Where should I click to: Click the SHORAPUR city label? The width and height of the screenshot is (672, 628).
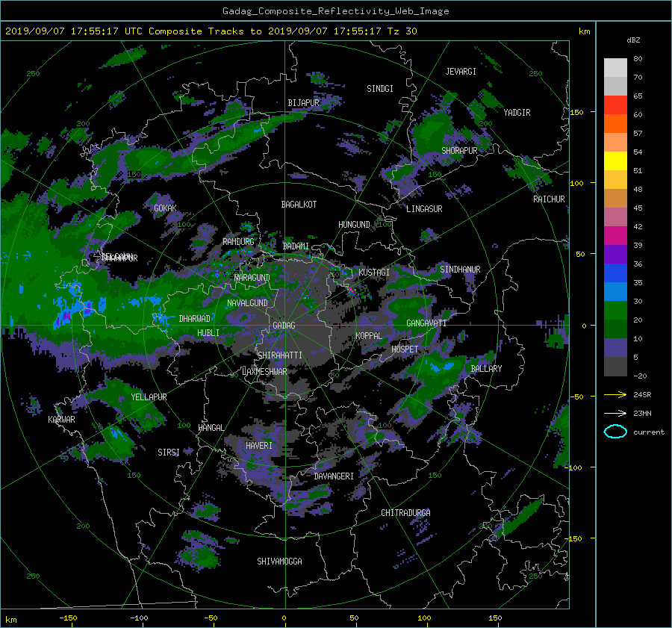click(x=459, y=150)
